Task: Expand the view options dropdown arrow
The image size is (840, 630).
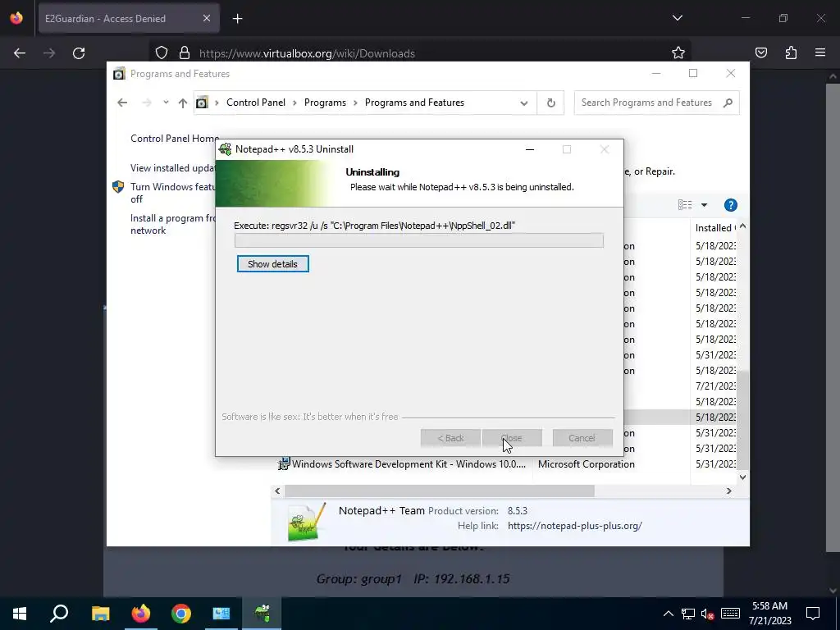Action: 705,205
